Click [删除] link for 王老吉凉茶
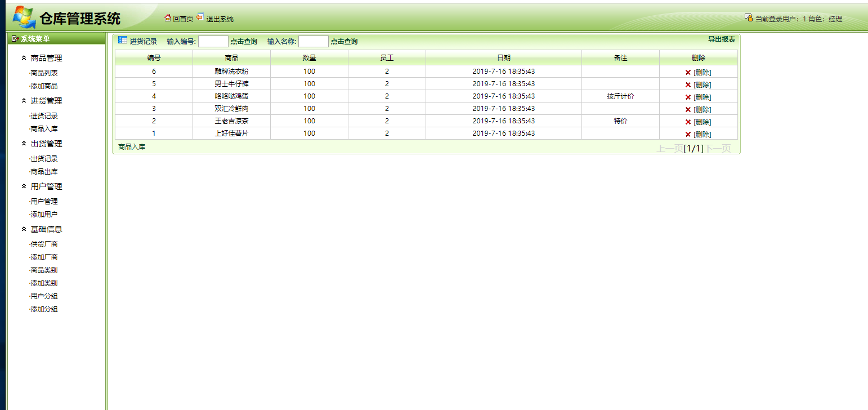 coord(703,122)
